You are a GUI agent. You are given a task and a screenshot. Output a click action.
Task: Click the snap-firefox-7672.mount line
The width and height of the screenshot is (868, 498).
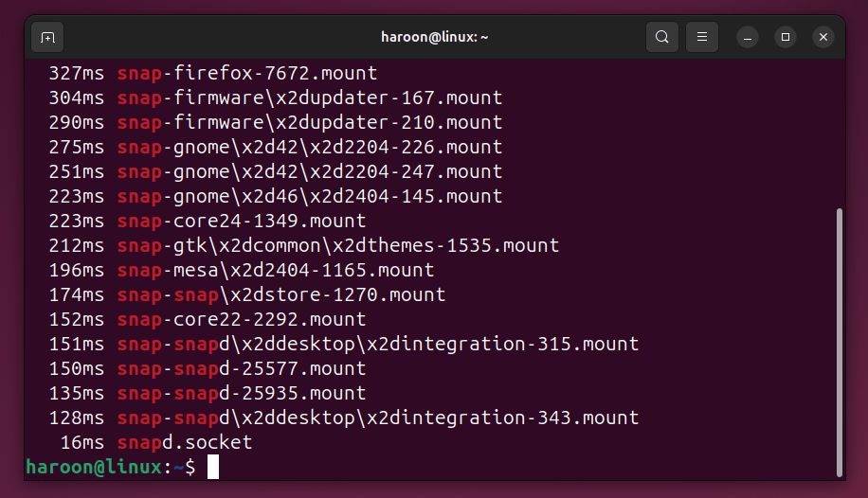pyautogui.click(x=247, y=73)
